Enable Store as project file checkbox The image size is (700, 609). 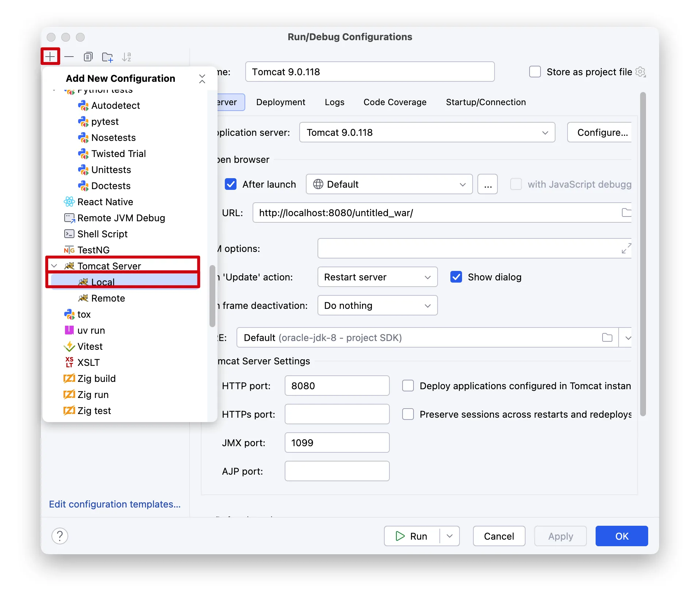[535, 72]
